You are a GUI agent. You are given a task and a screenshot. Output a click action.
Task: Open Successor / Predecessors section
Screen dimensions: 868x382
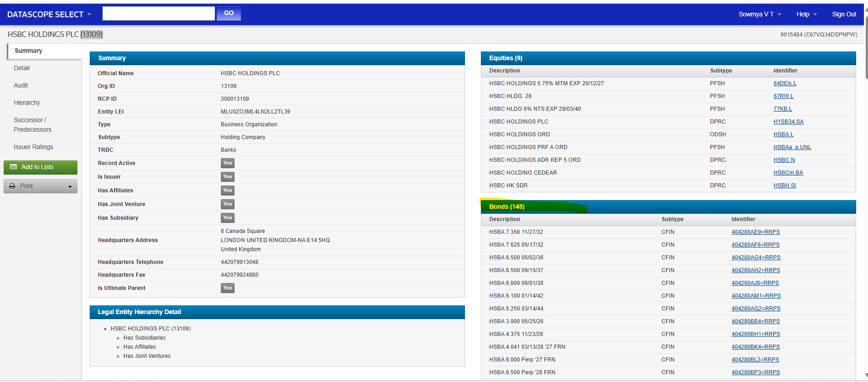[x=32, y=125]
